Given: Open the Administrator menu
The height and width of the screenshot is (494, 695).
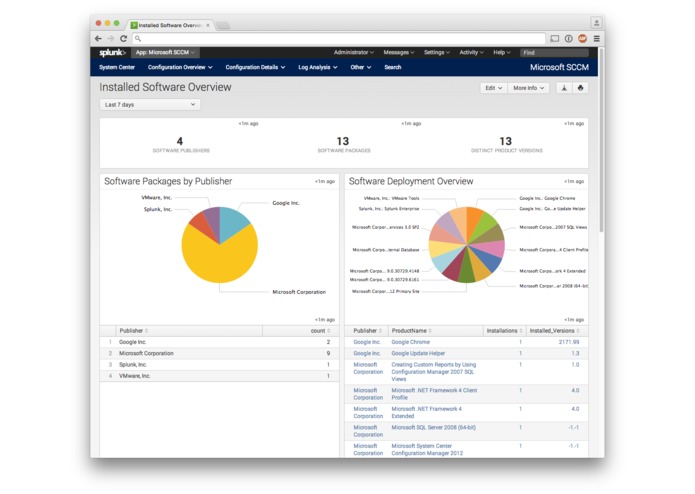Looking at the screenshot, I should (353, 52).
